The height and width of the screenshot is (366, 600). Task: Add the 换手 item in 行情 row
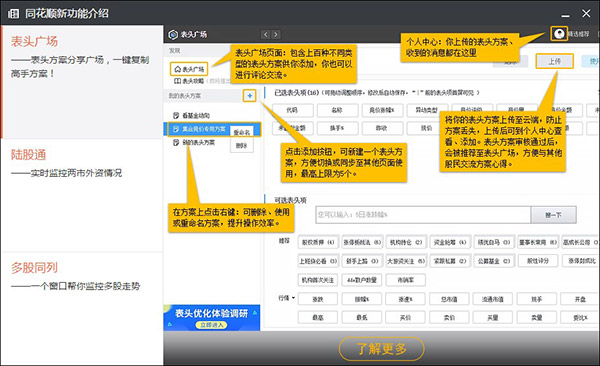pyautogui.click(x=537, y=299)
